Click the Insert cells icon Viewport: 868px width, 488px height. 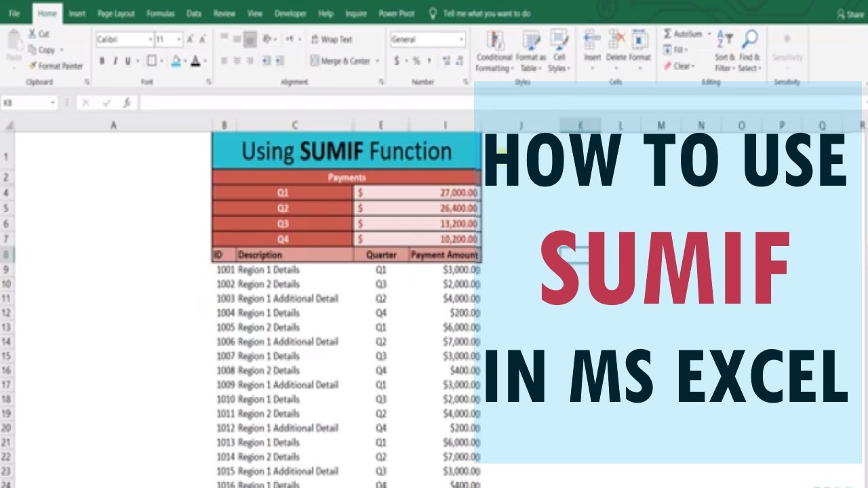[x=593, y=40]
